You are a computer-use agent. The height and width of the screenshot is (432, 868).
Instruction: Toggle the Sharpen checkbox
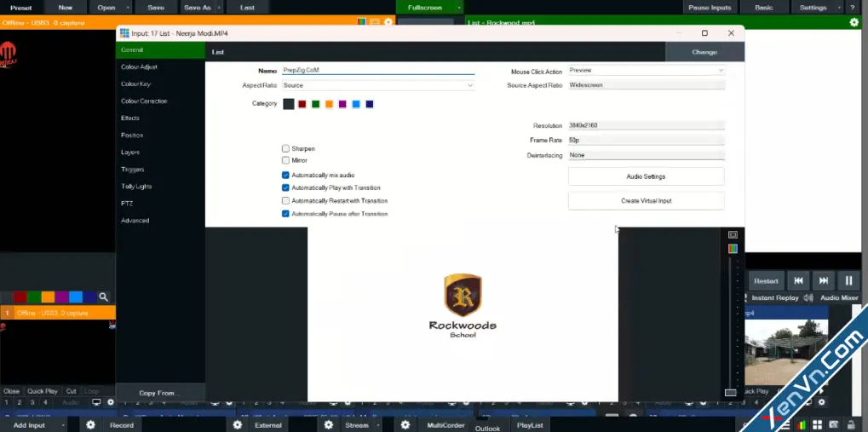tap(285, 148)
